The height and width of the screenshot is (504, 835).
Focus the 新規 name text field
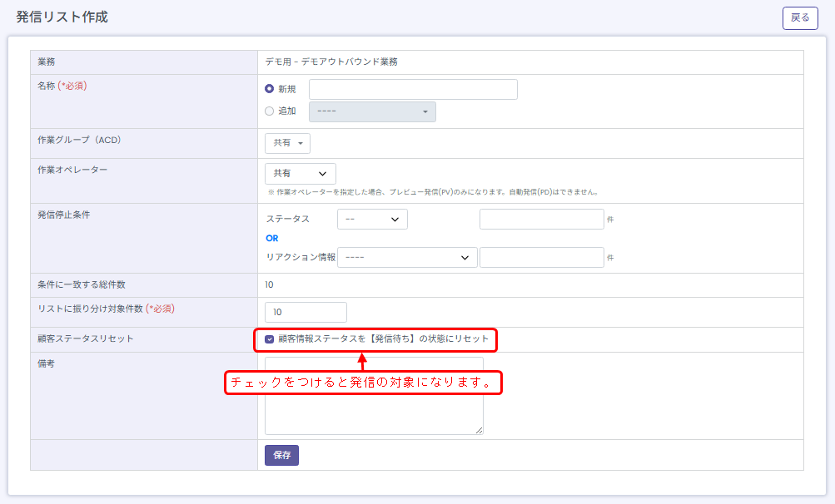pyautogui.click(x=413, y=89)
